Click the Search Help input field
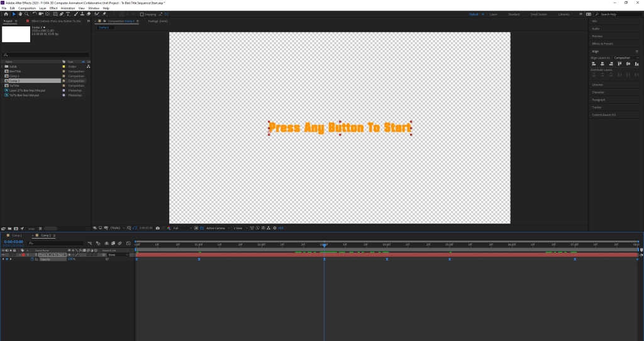644x341 pixels. pyautogui.click(x=618, y=14)
